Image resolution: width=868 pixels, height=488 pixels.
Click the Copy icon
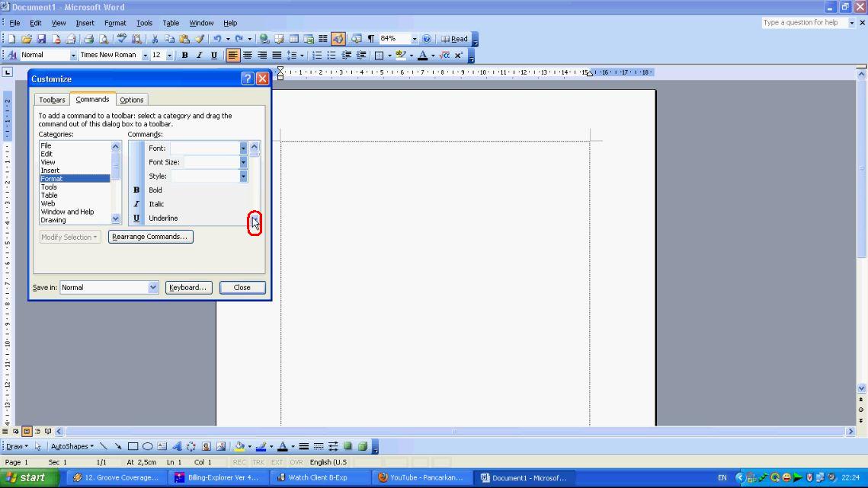click(x=169, y=39)
